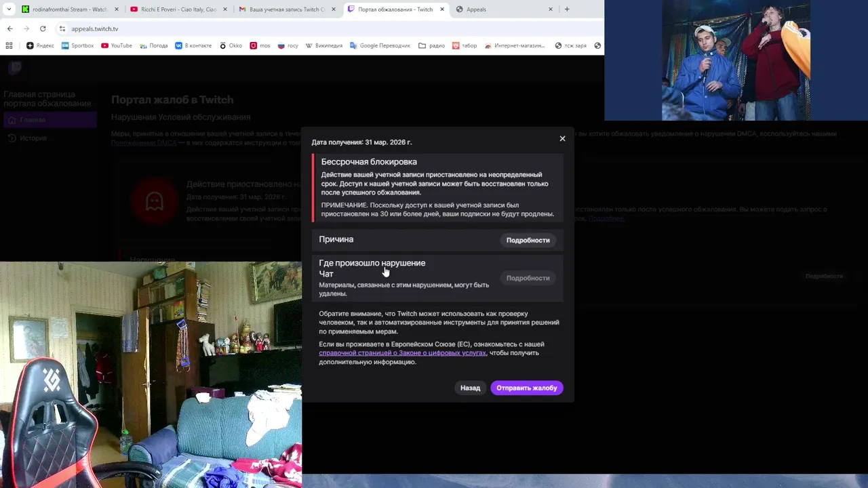Click the performers video overlay thumbnail
This screenshot has width=868, height=488.
[x=736, y=60]
